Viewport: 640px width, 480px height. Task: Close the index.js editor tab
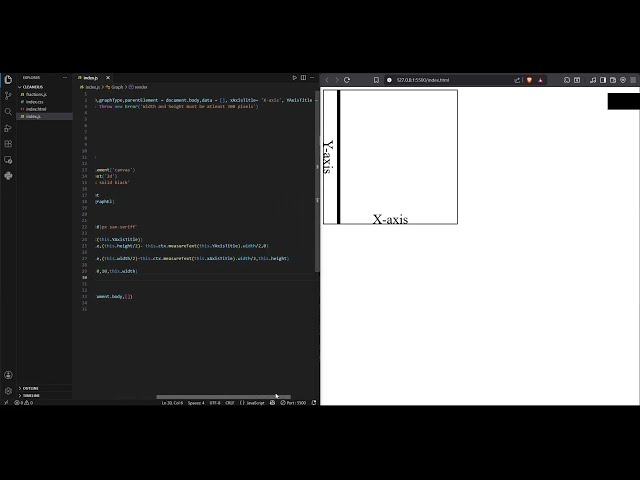click(108, 78)
